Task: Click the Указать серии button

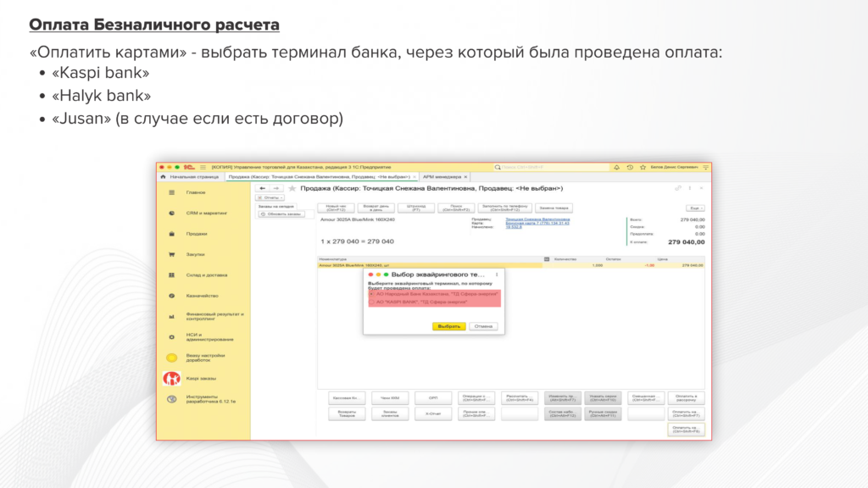Action: point(603,398)
